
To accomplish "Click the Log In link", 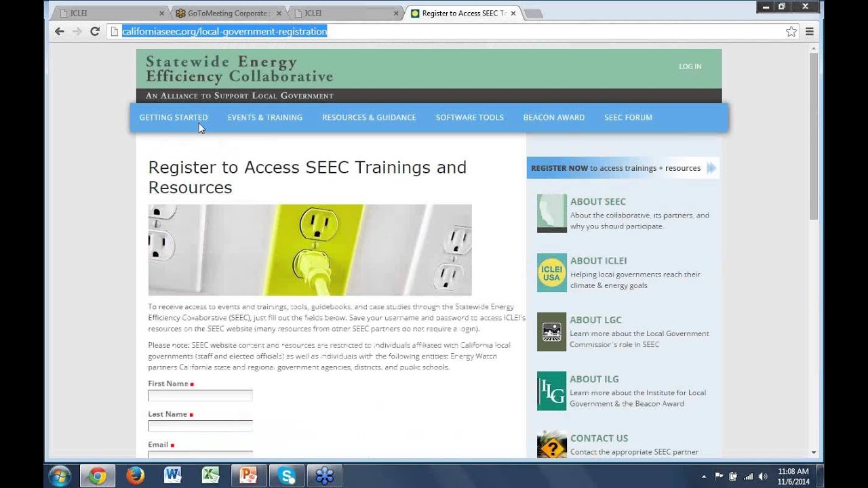I will (x=690, y=66).
